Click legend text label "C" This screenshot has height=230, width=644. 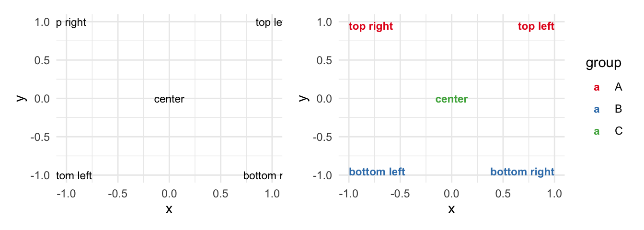tap(618, 131)
